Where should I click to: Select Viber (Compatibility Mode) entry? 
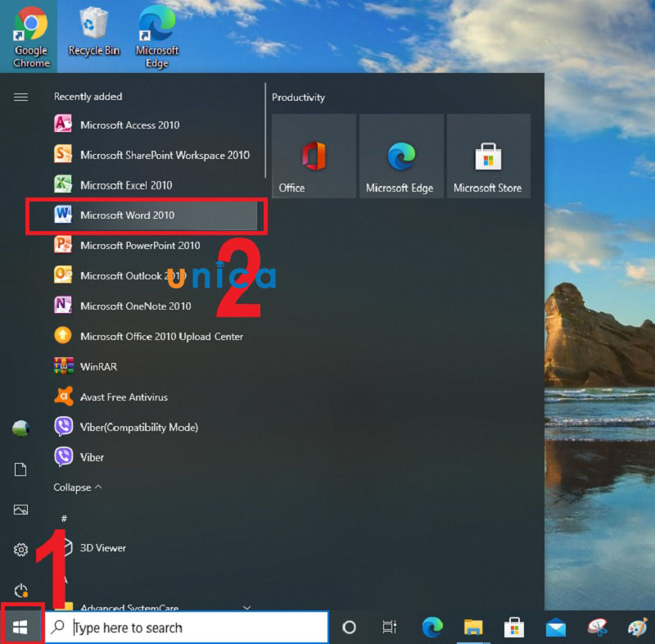click(x=138, y=428)
